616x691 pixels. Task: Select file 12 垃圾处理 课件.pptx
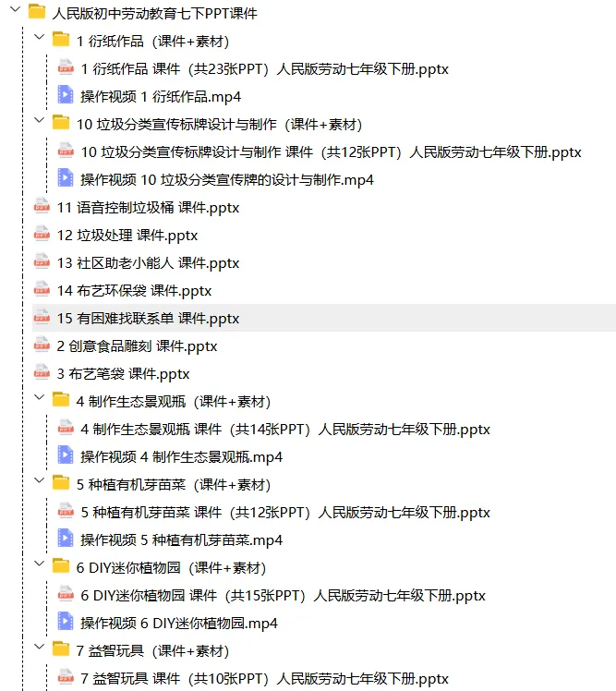[127, 236]
